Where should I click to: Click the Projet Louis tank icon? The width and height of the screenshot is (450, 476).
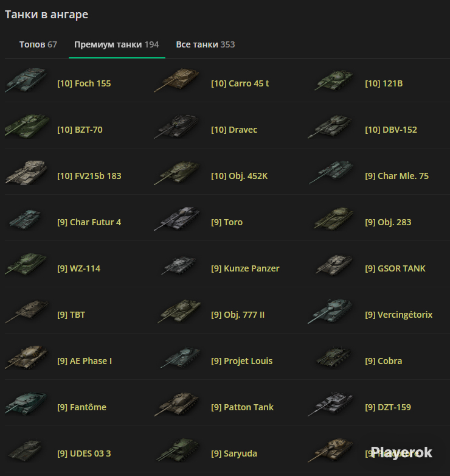[x=180, y=357]
